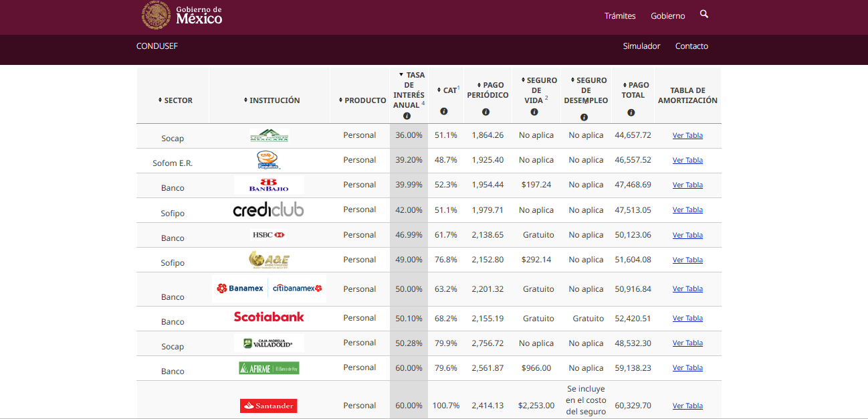Open Ver Tabla for Sofom E.R. row
The image size is (868, 419).
(x=687, y=160)
